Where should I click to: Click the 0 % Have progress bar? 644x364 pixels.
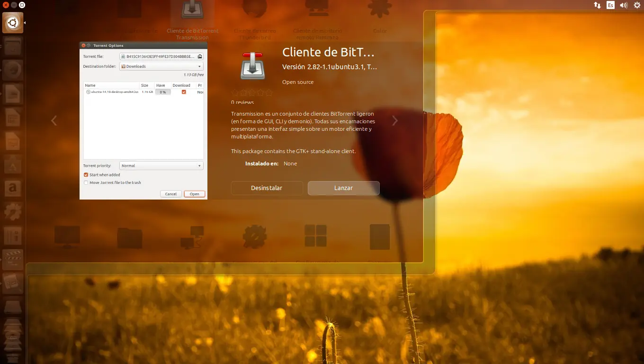tap(162, 92)
